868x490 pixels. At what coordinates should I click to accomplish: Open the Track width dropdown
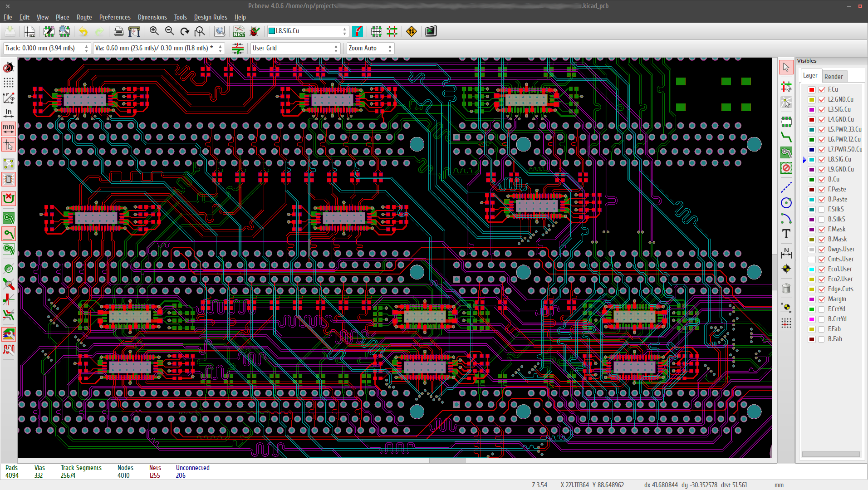click(46, 49)
